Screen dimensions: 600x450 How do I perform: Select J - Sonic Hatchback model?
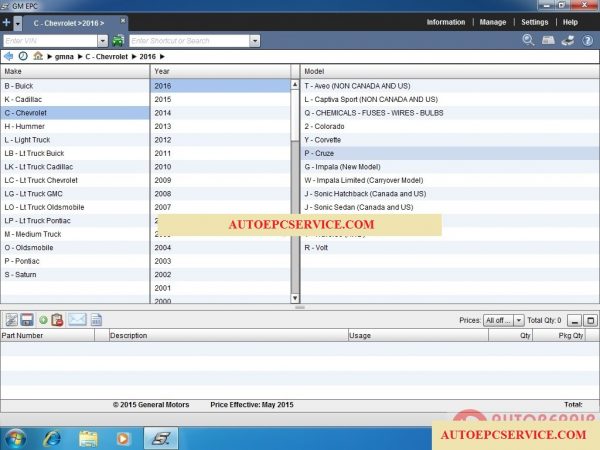click(450, 194)
